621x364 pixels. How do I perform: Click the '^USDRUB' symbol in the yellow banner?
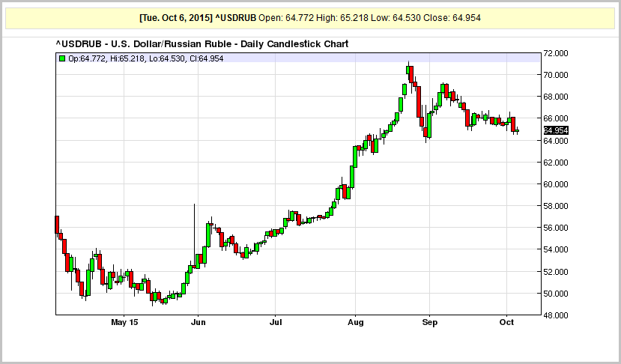pyautogui.click(x=236, y=18)
